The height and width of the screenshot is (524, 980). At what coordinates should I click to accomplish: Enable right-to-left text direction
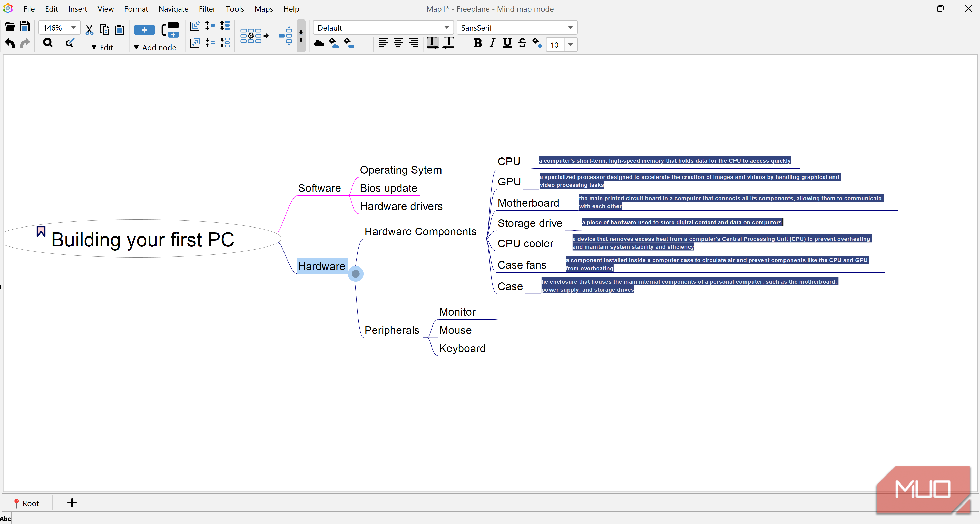coord(448,43)
